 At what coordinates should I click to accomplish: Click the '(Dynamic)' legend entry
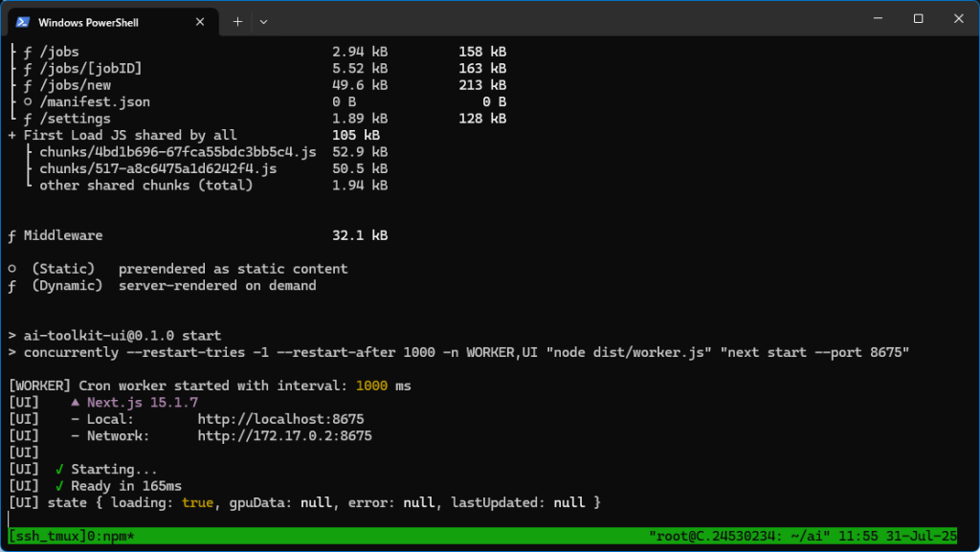point(67,286)
